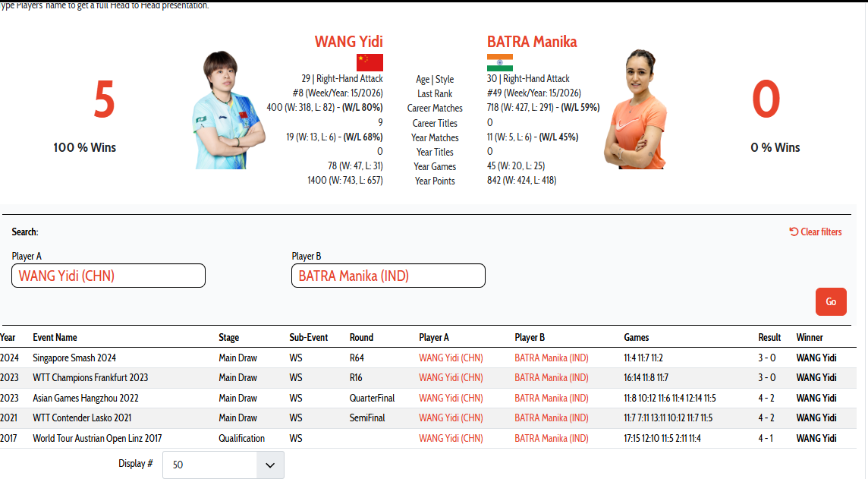This screenshot has height=479, width=868.
Task: Focus the Player A input field
Action: click(108, 276)
